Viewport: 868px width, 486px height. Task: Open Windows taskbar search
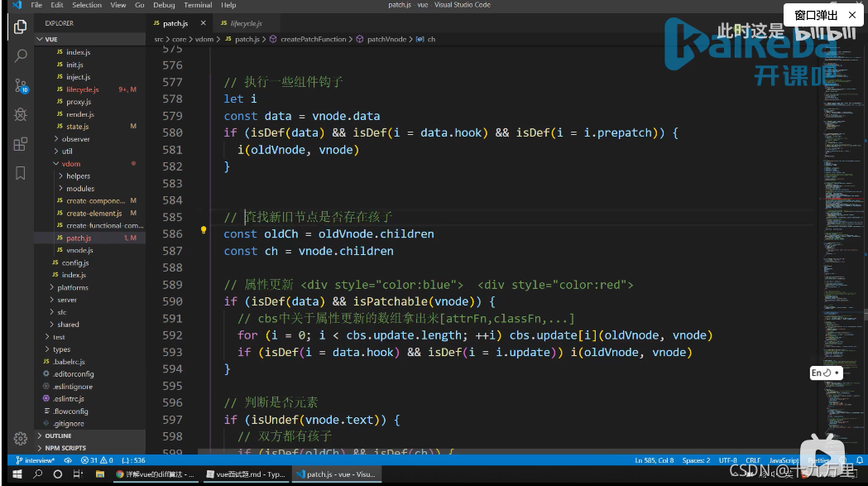[37, 474]
